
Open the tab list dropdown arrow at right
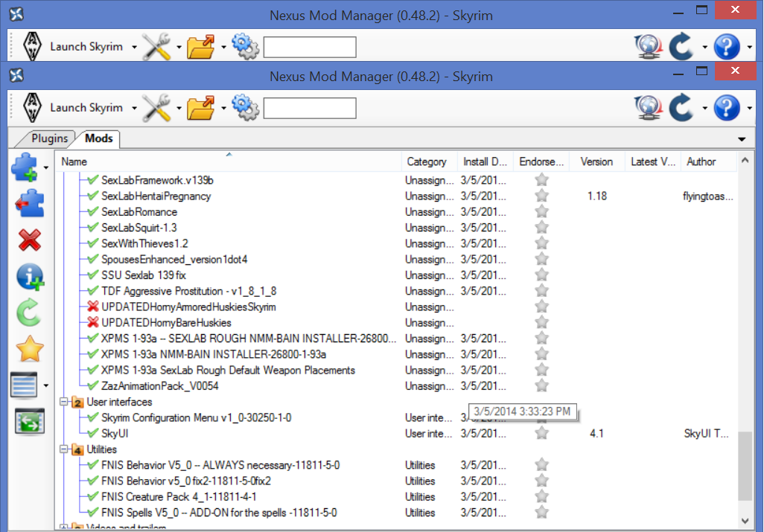pyautogui.click(x=742, y=139)
